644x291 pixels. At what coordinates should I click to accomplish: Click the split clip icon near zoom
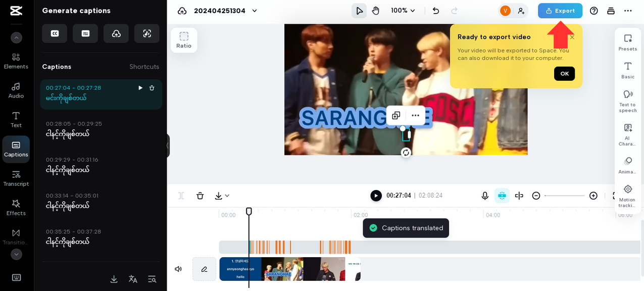[519, 196]
